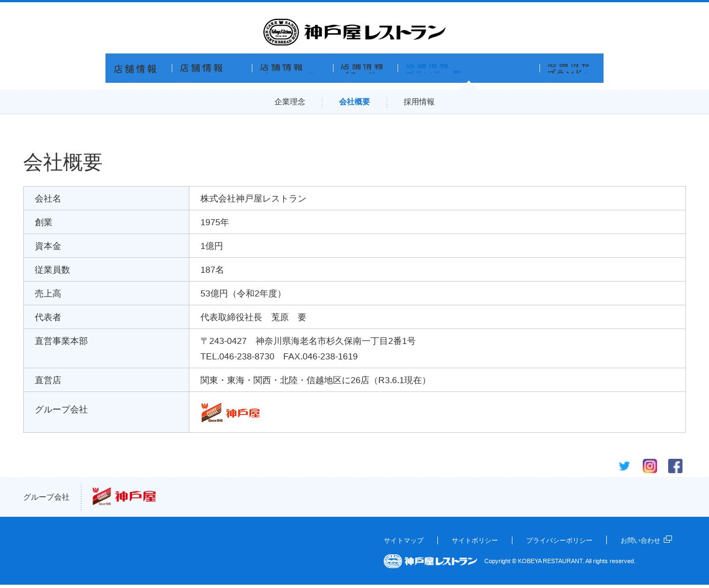
Task: Open the 企業理念 sub-navigation tab
Action: pos(290,102)
